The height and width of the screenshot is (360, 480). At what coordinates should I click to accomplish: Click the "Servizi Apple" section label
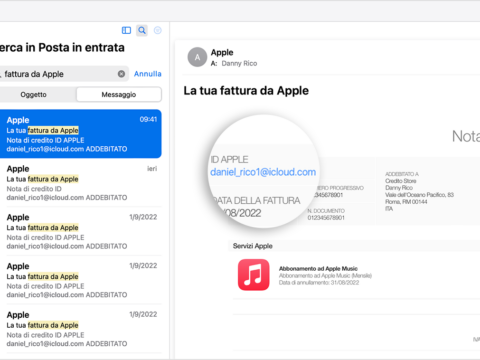(253, 246)
